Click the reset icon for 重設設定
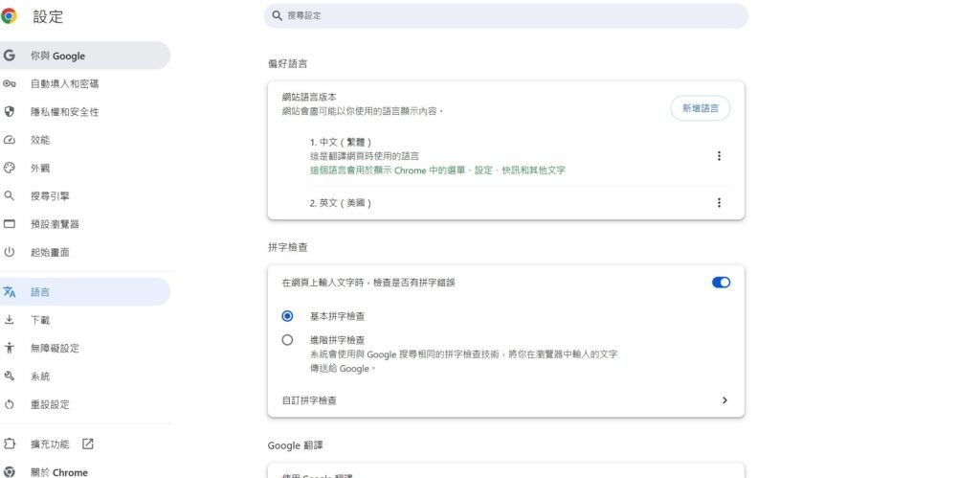 click(x=9, y=404)
